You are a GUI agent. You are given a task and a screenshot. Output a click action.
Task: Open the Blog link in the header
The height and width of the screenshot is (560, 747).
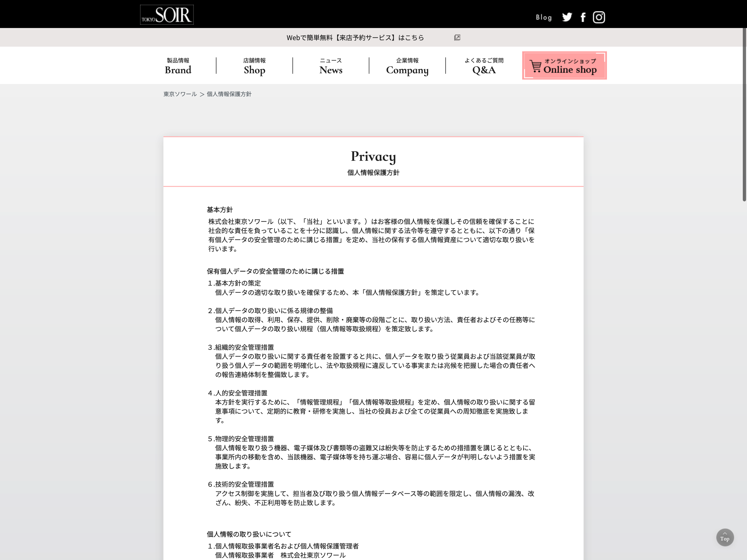[x=544, y=17]
